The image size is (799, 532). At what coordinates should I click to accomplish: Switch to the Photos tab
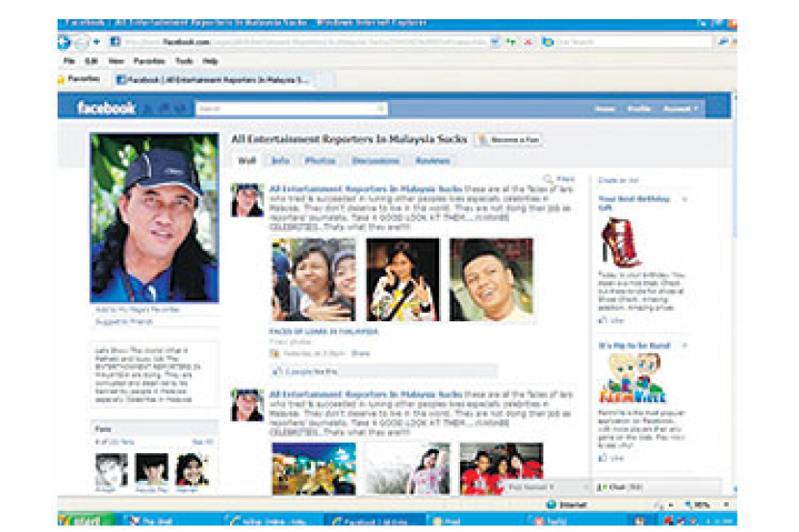point(320,162)
